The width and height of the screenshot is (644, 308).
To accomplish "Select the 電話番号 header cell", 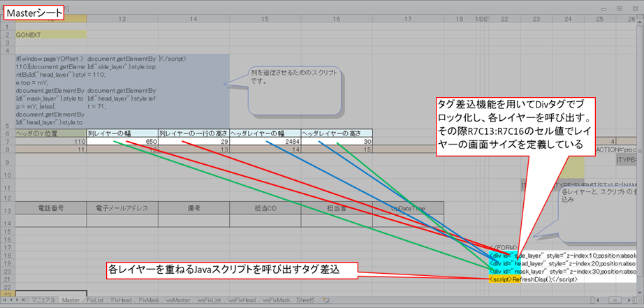I will pos(51,209).
